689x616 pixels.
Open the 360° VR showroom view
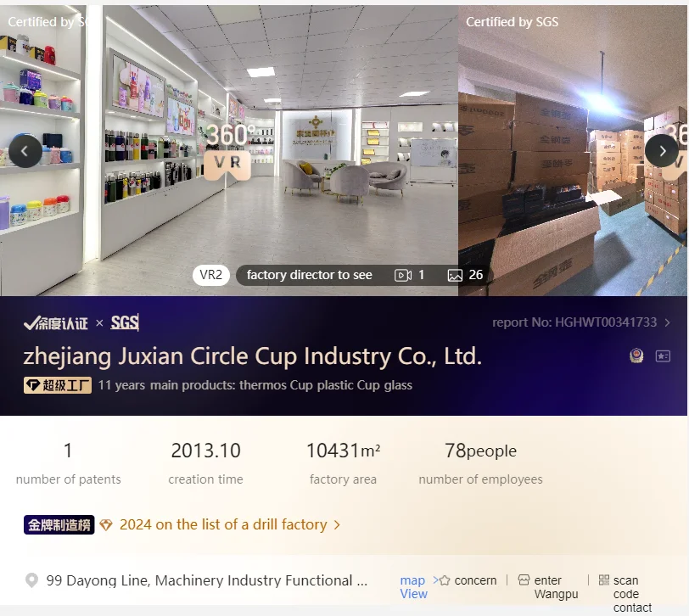[x=228, y=151]
